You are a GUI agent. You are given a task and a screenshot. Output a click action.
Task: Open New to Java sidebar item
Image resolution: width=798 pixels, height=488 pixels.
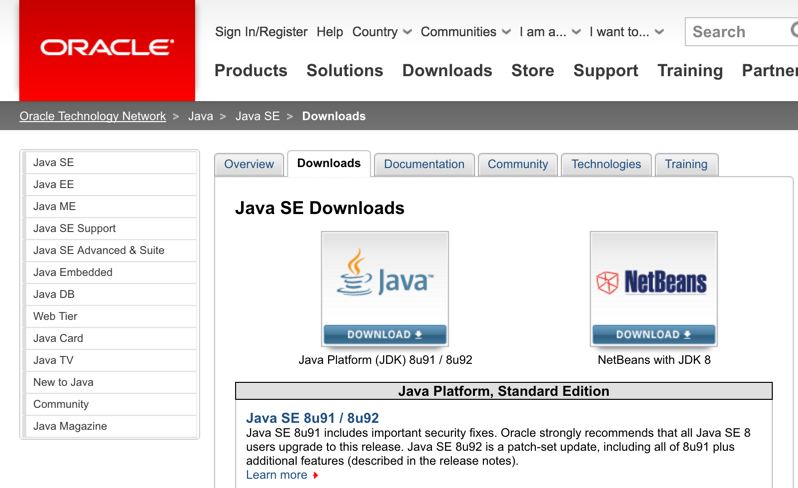[110, 382]
